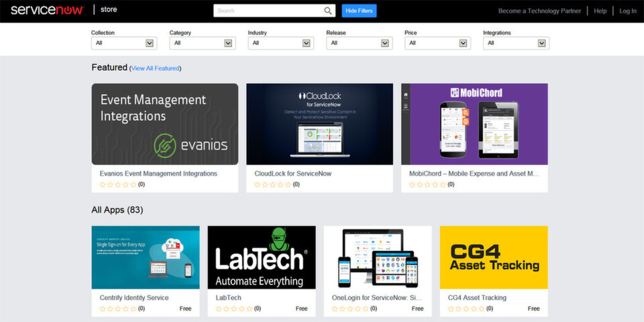Image resolution: width=644 pixels, height=322 pixels.
Task: Click the ServiceNow logo
Action: 47,10
